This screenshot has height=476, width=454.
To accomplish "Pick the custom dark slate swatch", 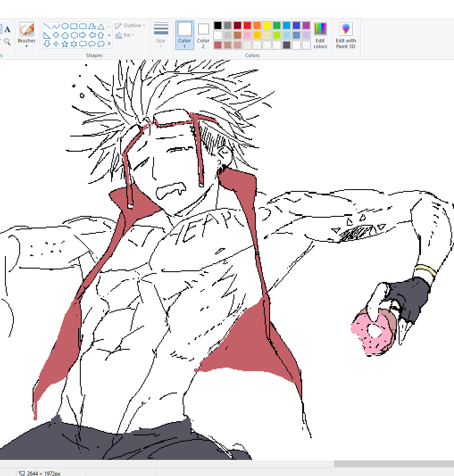I will click(x=287, y=45).
